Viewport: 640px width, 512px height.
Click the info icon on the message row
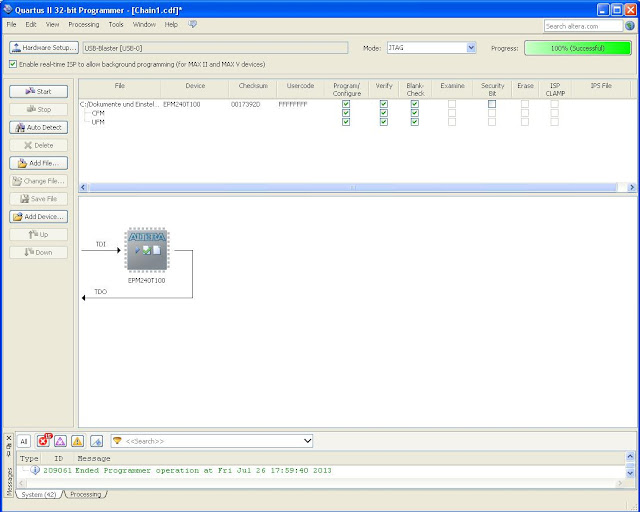pos(35,470)
